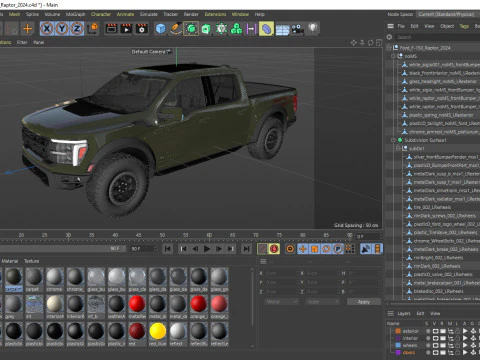Collapse the noMS group in tree

pos(393,56)
